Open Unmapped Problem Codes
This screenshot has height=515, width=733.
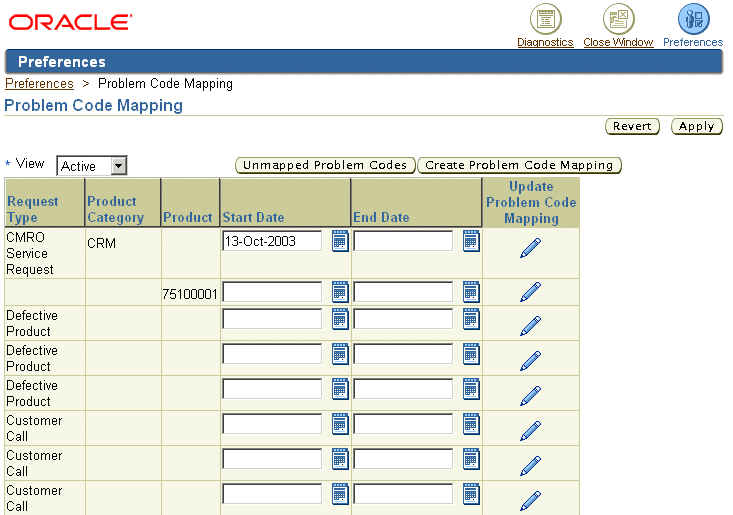[325, 165]
